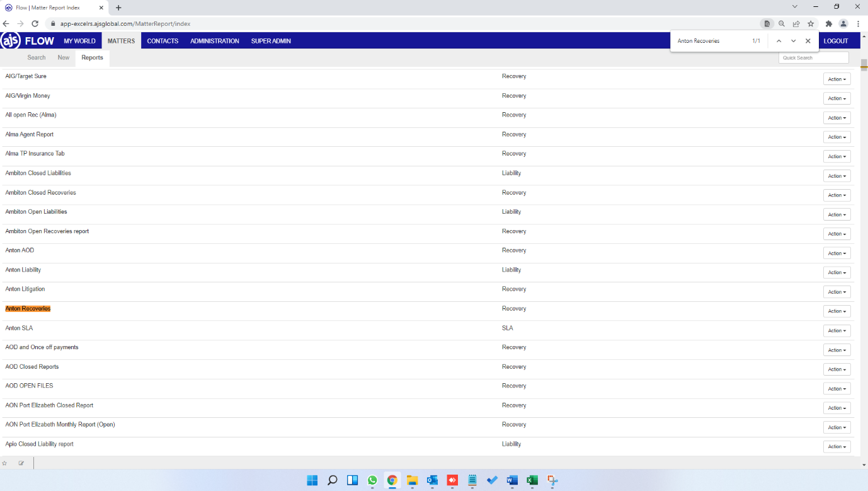Switch to the Search sub-tab

pyautogui.click(x=37, y=57)
